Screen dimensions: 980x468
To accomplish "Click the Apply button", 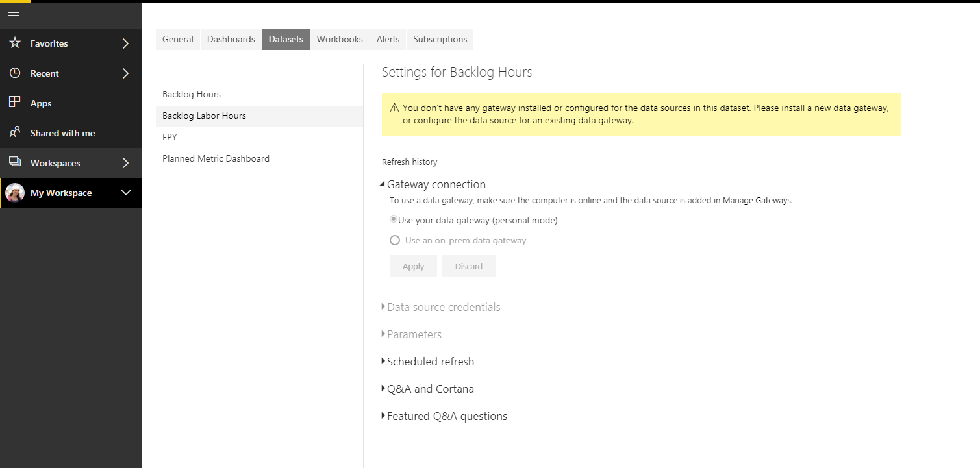I will pyautogui.click(x=413, y=266).
